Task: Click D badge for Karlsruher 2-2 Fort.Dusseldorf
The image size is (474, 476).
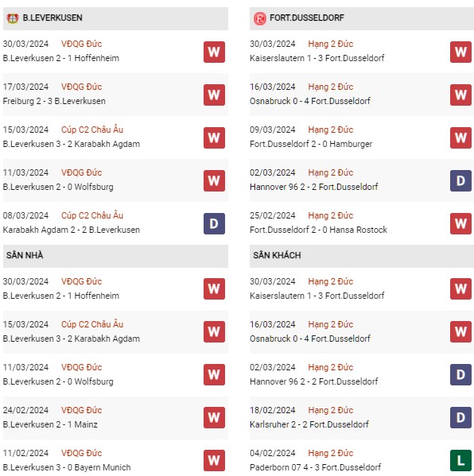Action: 460,418
